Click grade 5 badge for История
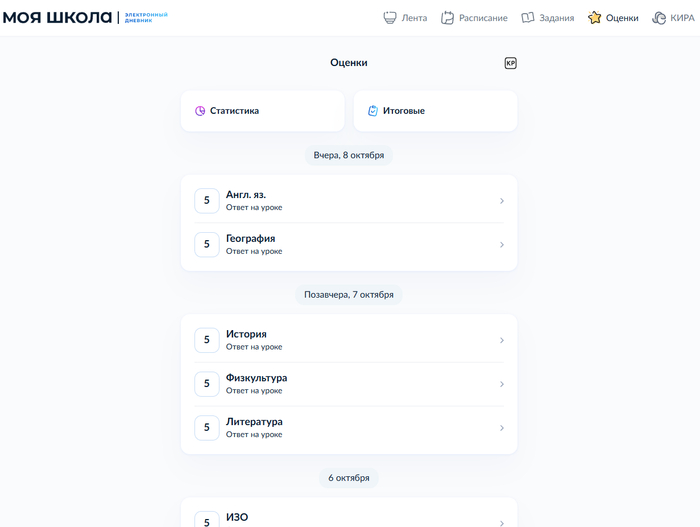The width and height of the screenshot is (700, 527). pyautogui.click(x=207, y=340)
